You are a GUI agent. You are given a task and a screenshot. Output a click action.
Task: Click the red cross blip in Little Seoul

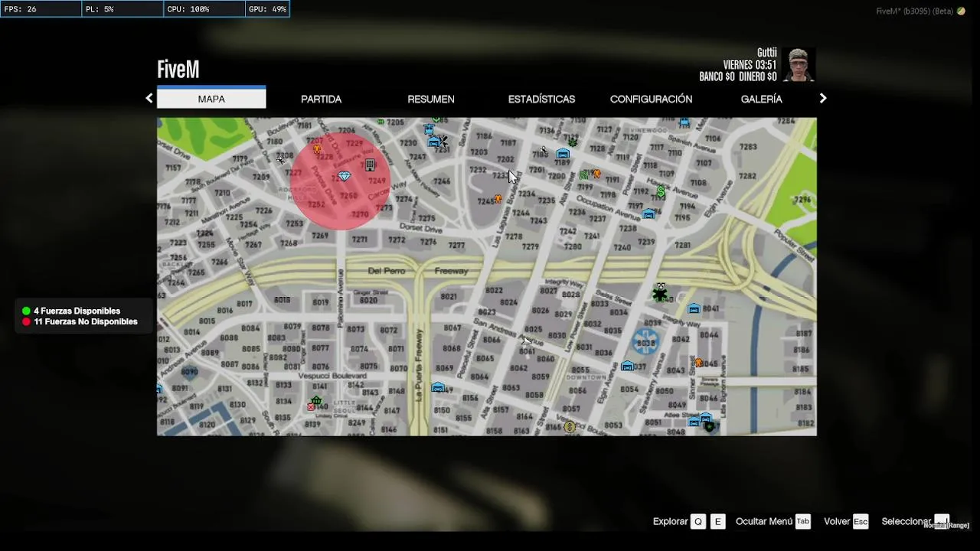311,407
